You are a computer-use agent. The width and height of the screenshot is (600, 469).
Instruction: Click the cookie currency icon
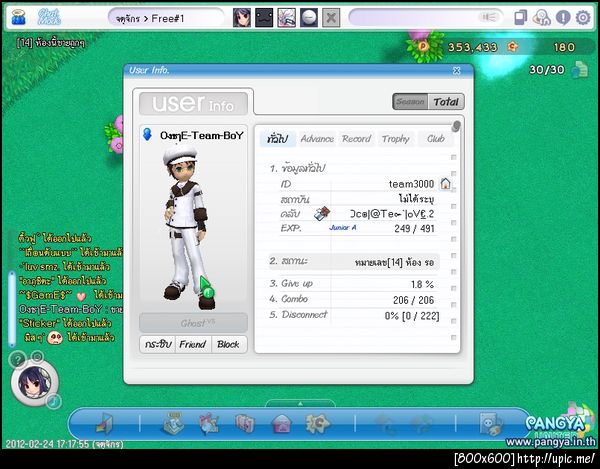(x=512, y=47)
